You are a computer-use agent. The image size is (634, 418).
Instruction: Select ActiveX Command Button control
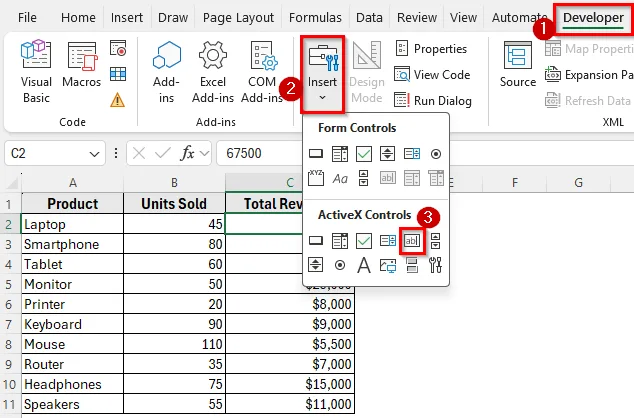pos(316,241)
